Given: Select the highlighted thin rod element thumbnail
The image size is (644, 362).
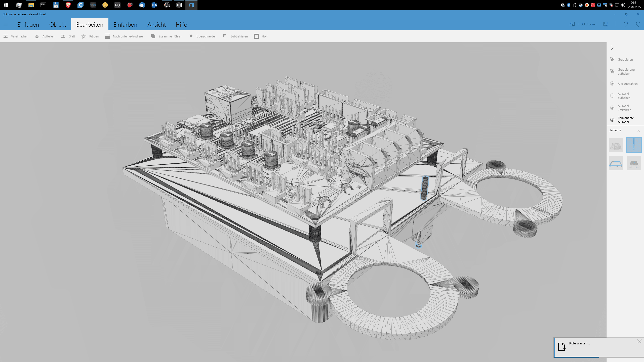Looking at the screenshot, I should (634, 145).
